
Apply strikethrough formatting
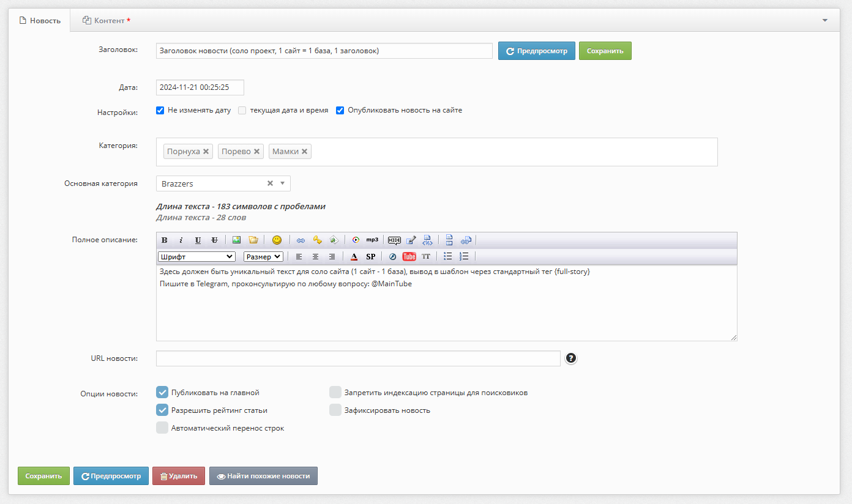[214, 240]
